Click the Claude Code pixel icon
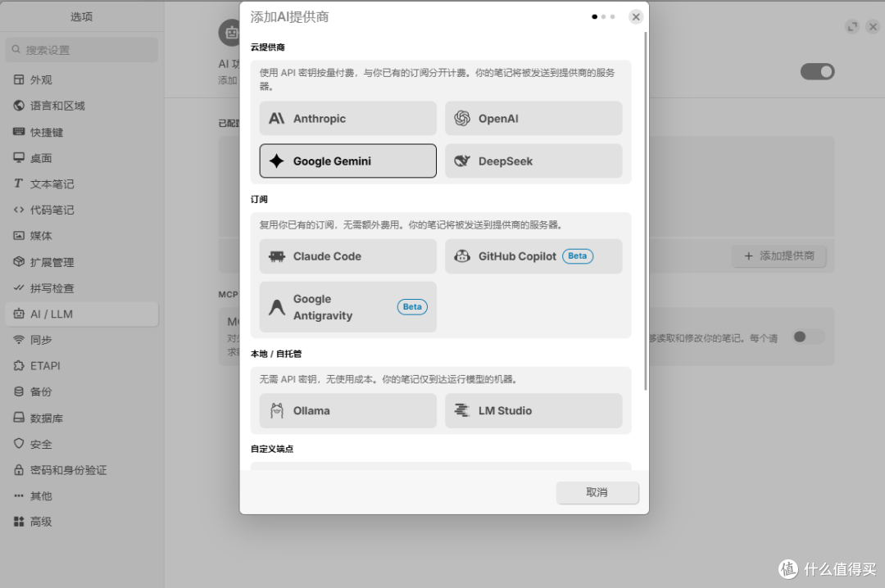 coord(277,256)
